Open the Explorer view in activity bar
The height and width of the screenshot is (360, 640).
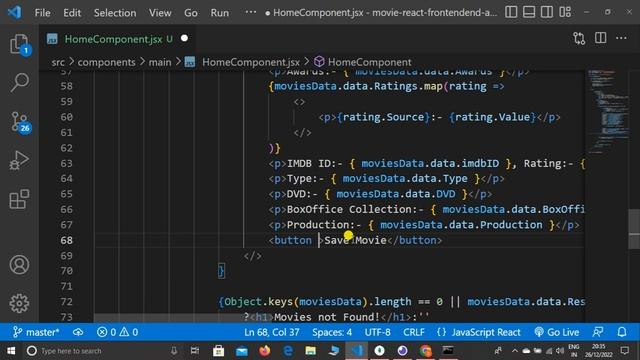(19, 44)
